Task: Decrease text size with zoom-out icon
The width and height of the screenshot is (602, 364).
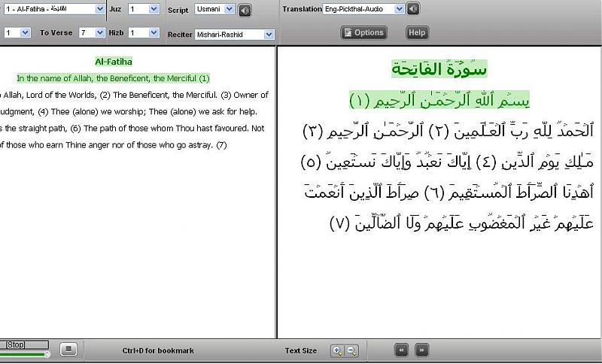Action: (351, 350)
